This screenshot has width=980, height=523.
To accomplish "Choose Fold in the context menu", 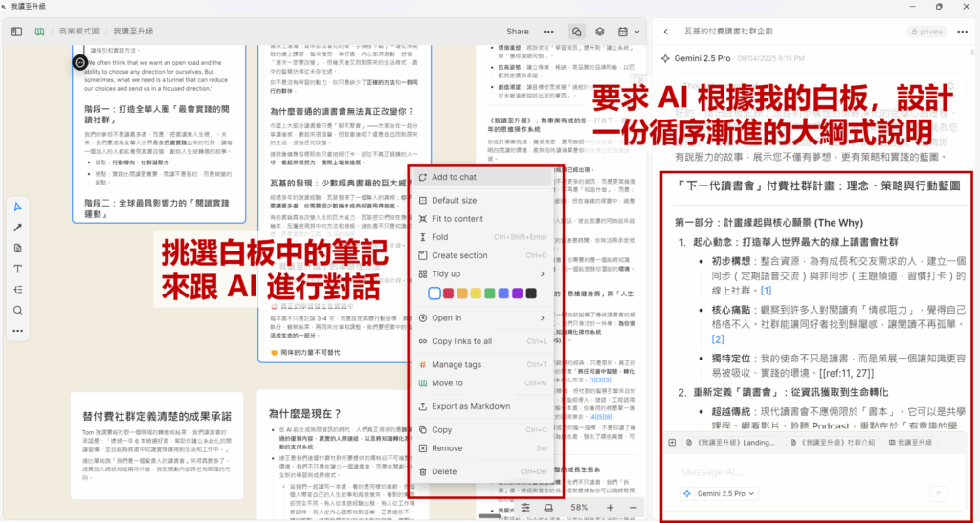I will click(x=482, y=237).
